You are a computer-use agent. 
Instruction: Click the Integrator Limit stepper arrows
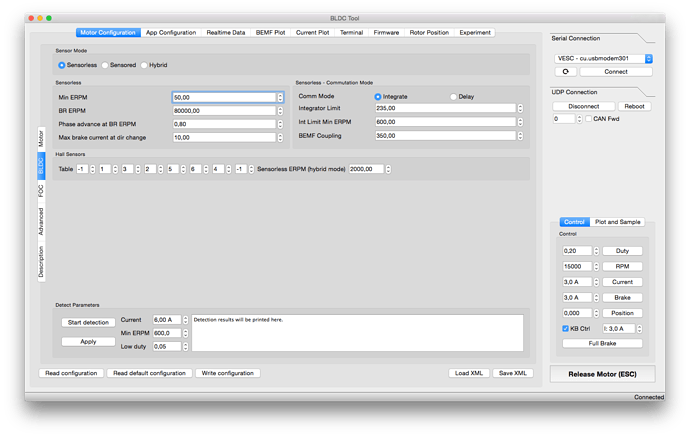[520, 109]
